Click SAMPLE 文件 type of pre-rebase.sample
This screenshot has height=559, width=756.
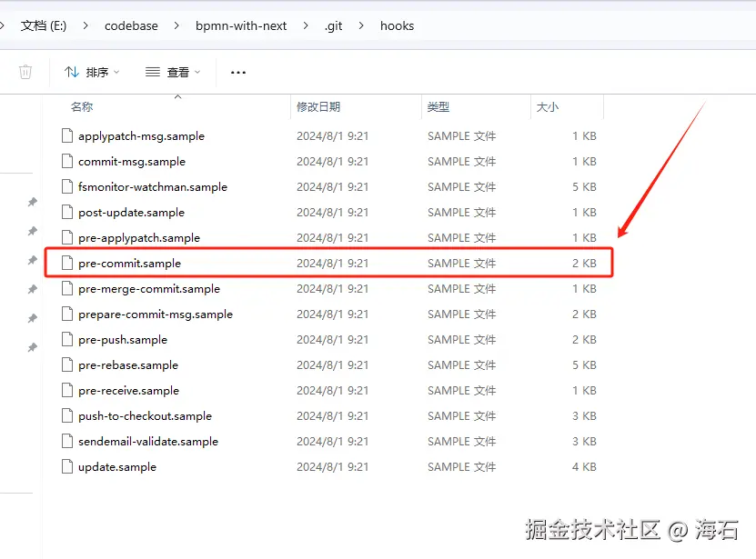click(x=461, y=365)
